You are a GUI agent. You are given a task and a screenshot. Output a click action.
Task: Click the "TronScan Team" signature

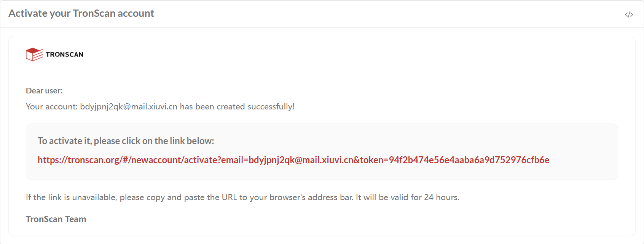pos(56,219)
